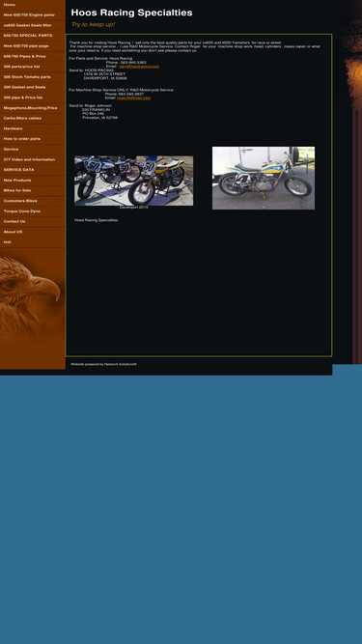Select 500 Stock Yamaha parts

pyautogui.click(x=33, y=77)
